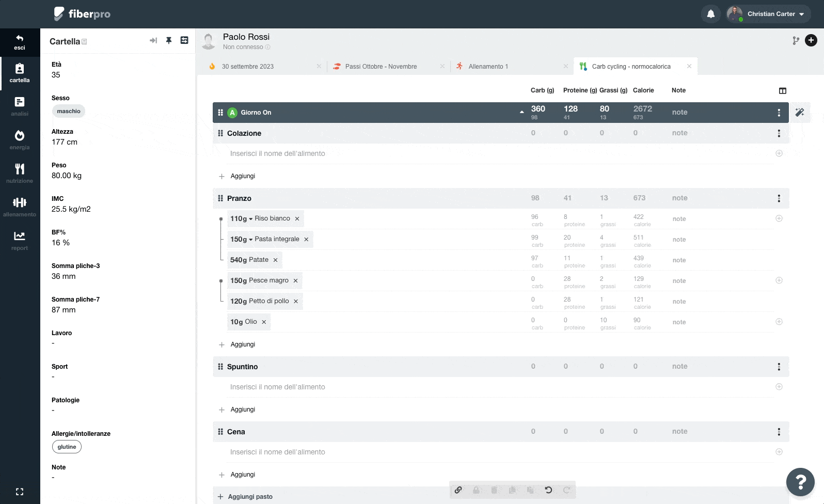Close the Carb cycling tab
Image resolution: width=824 pixels, height=504 pixels.
point(689,66)
